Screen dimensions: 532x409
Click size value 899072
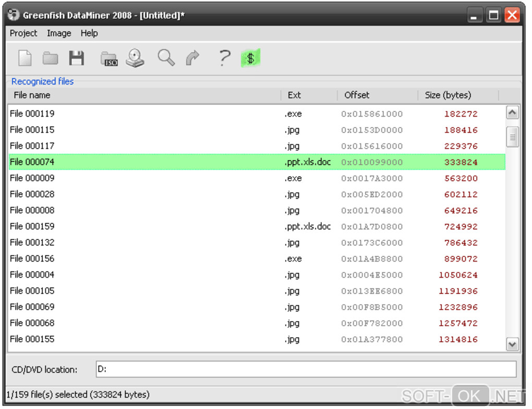tap(461, 259)
